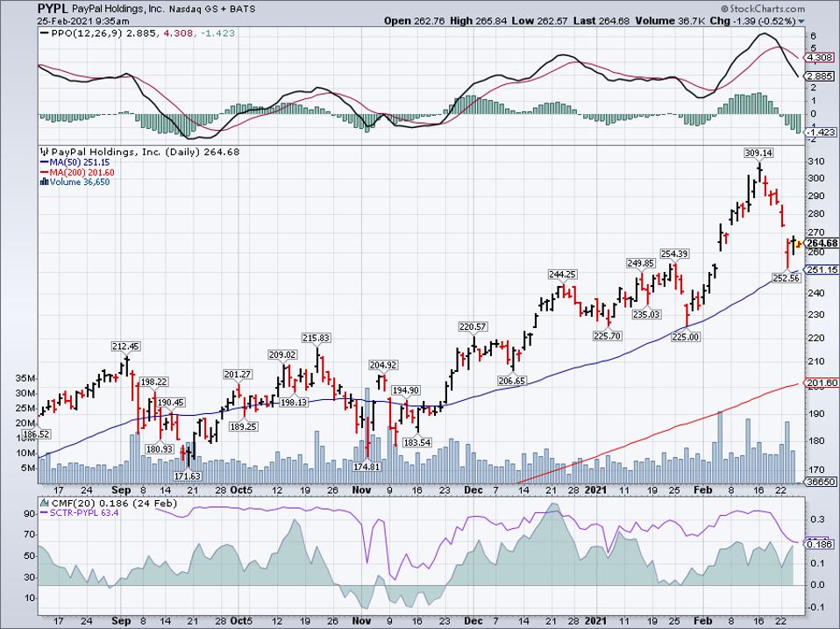Click the 204.92 price label
The image size is (840, 629).
point(383,365)
